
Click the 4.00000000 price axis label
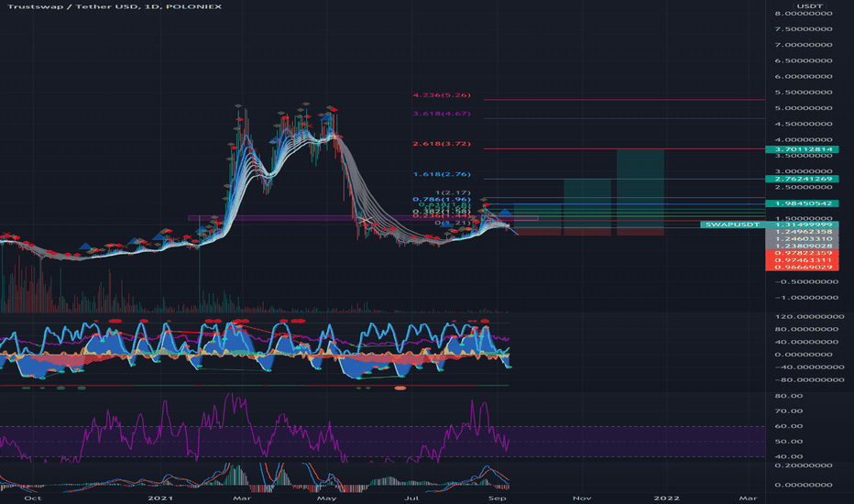click(804, 140)
